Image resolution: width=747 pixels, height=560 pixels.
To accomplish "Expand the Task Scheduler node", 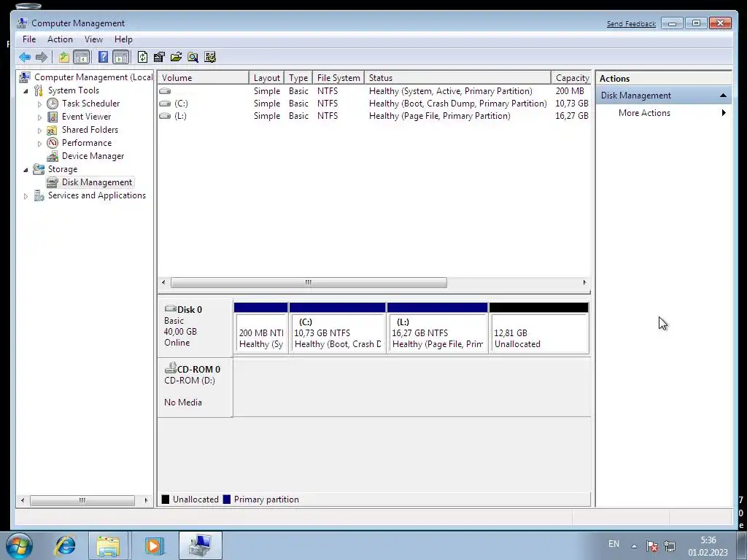I will pyautogui.click(x=39, y=104).
